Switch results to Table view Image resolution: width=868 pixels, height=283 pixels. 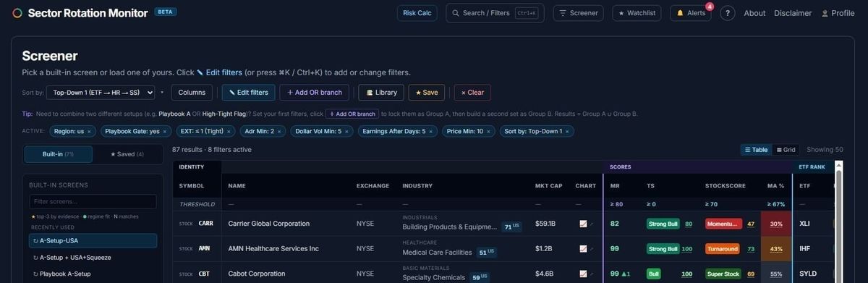point(755,150)
